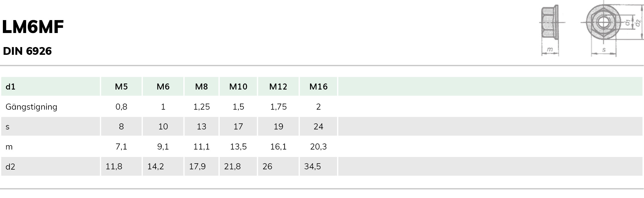Select the M8 column header
The image size is (644, 198).
[x=201, y=86]
